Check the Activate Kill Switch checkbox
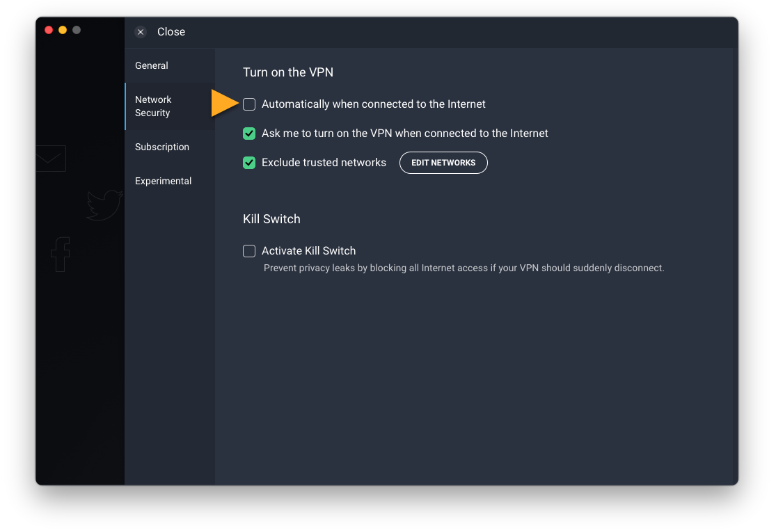The height and width of the screenshot is (532, 776). click(249, 251)
